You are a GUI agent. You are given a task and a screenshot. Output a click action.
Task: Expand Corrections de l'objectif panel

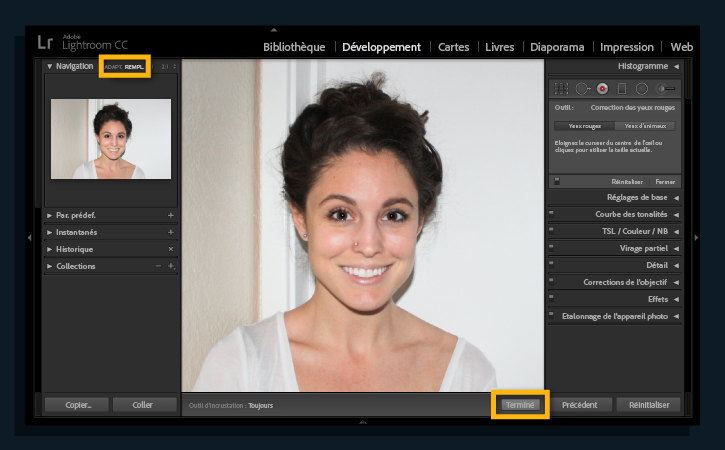[676, 282]
